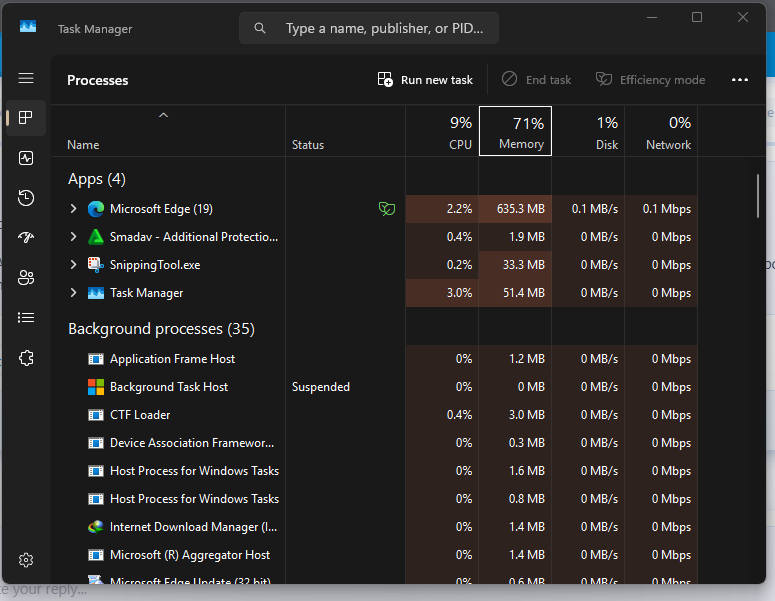
Task: Open the Users page icon
Action: point(26,277)
